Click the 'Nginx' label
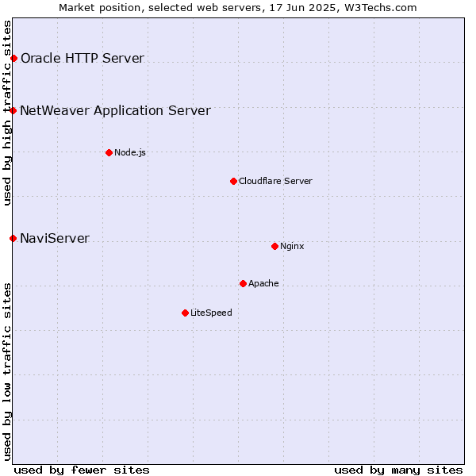 tap(292, 246)
